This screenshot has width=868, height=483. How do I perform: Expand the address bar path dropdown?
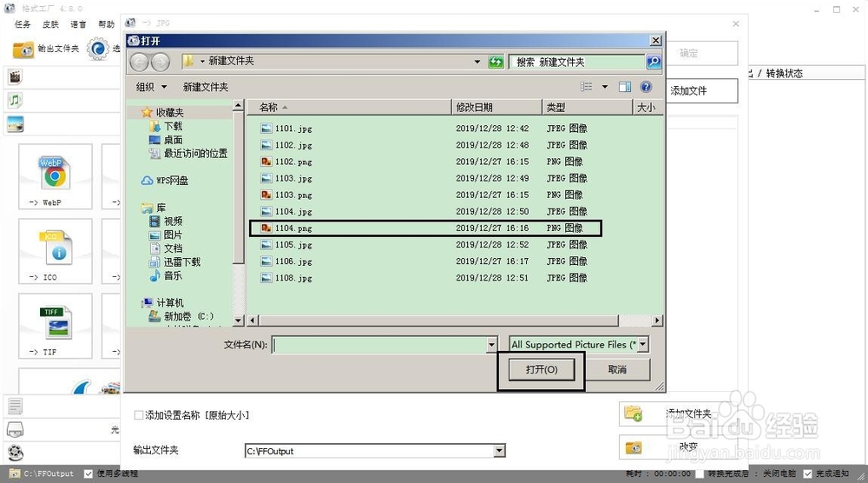pyautogui.click(x=477, y=62)
